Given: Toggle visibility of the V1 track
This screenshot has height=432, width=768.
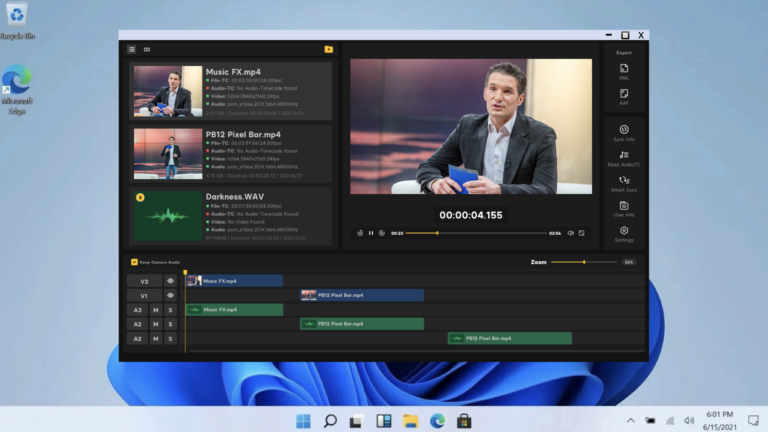Looking at the screenshot, I should click(x=170, y=296).
